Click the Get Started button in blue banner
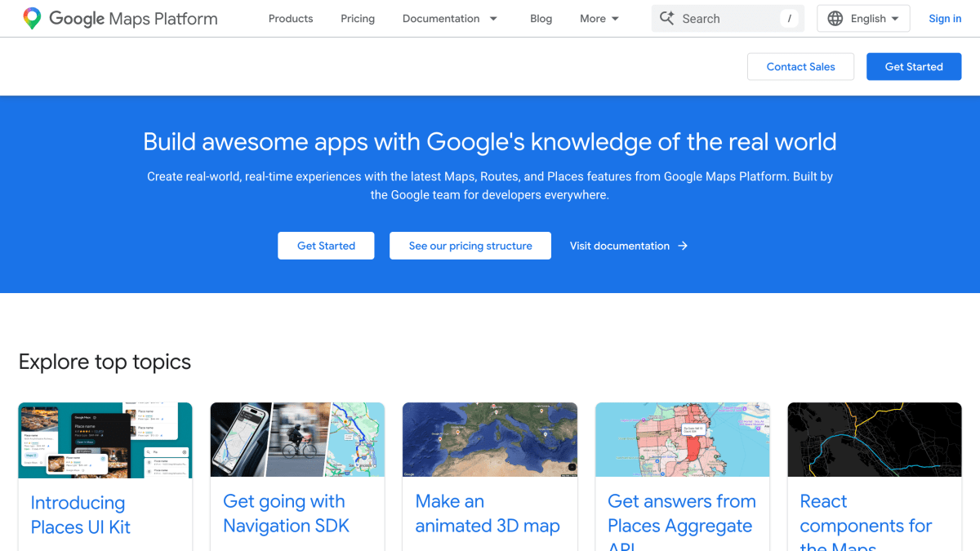 pyautogui.click(x=326, y=246)
